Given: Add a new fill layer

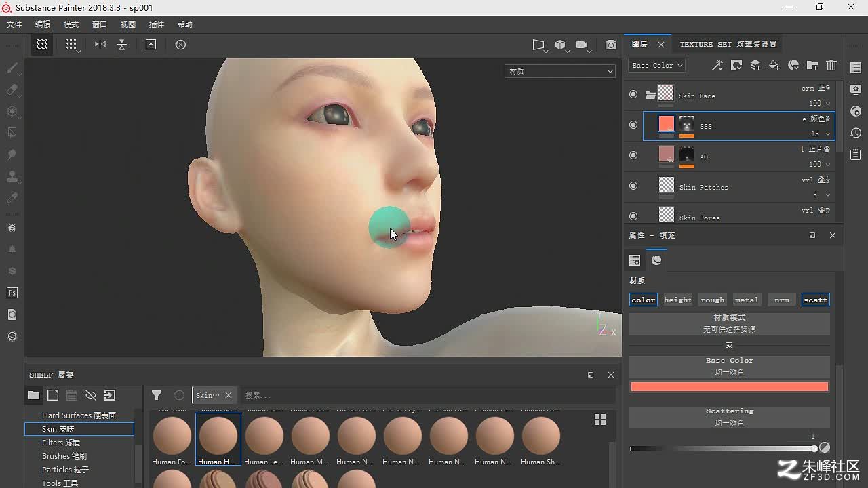Looking at the screenshot, I should tap(774, 65).
